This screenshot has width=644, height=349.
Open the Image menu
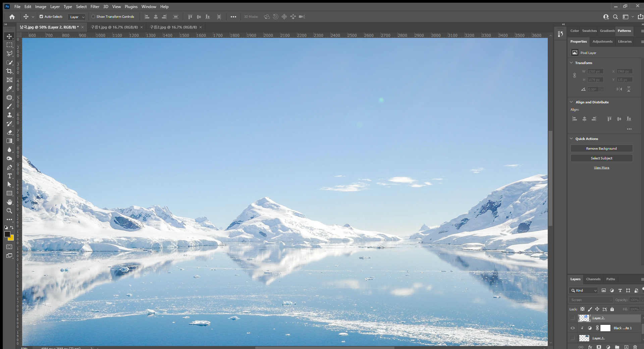coord(41,7)
